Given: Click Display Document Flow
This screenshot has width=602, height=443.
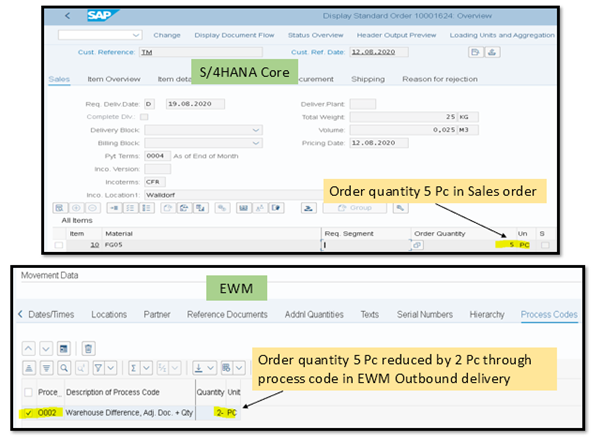Looking at the screenshot, I should pyautogui.click(x=233, y=34).
